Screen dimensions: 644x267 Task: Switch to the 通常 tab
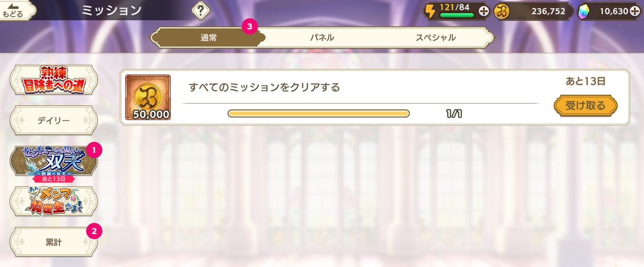[x=208, y=37]
